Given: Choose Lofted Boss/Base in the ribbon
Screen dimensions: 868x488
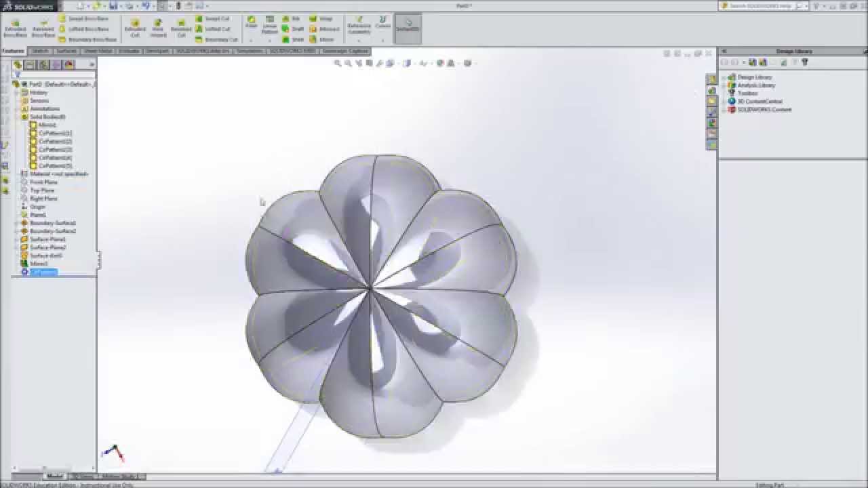Looking at the screenshot, I should (84, 29).
